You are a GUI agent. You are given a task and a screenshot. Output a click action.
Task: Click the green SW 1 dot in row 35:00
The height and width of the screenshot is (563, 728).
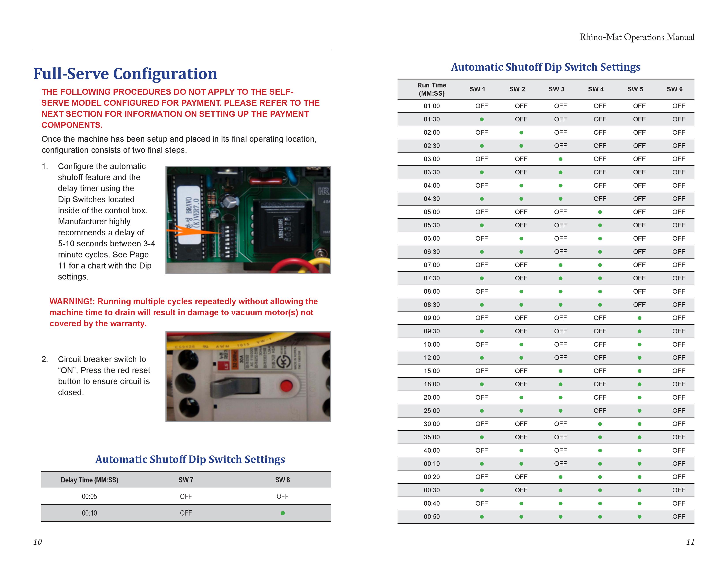482,437
